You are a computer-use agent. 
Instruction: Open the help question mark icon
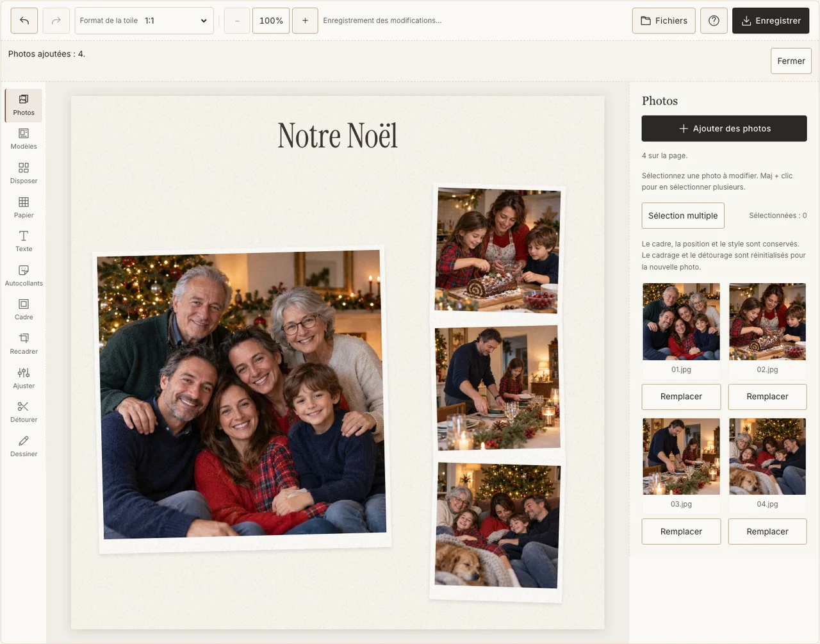[x=714, y=21]
